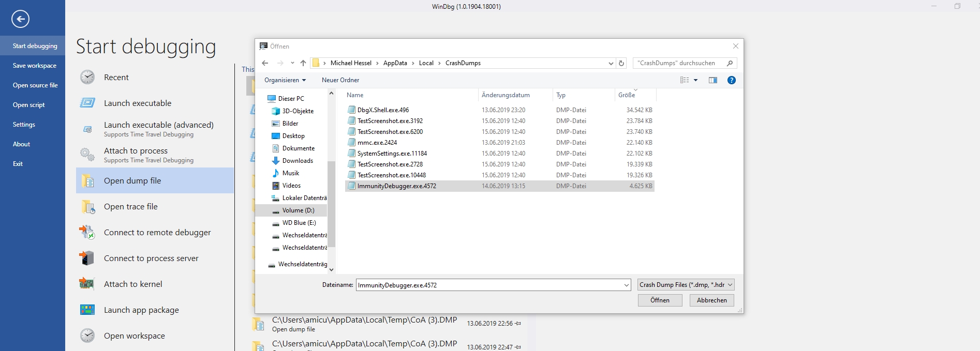This screenshot has width=980, height=351.
Task: Click the Launch executable icon
Action: tap(87, 103)
